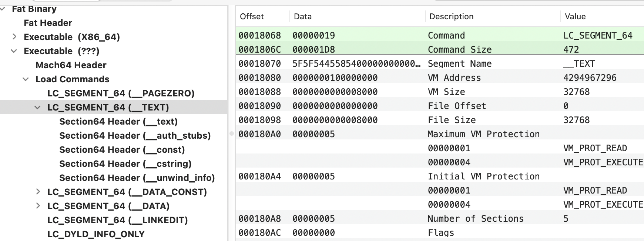Select the LC_DYLD_INFO_ONLY load command

[96, 234]
